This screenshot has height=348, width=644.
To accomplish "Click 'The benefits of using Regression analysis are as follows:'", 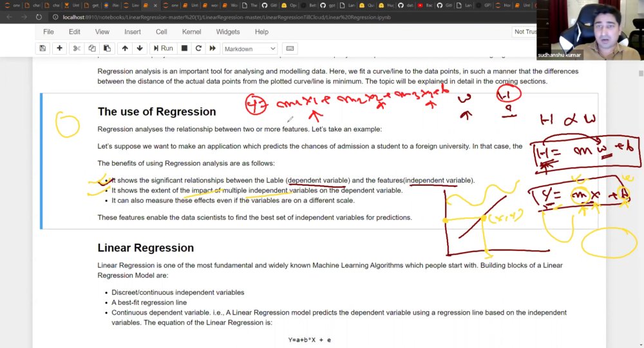I will pyautogui.click(x=186, y=163).
